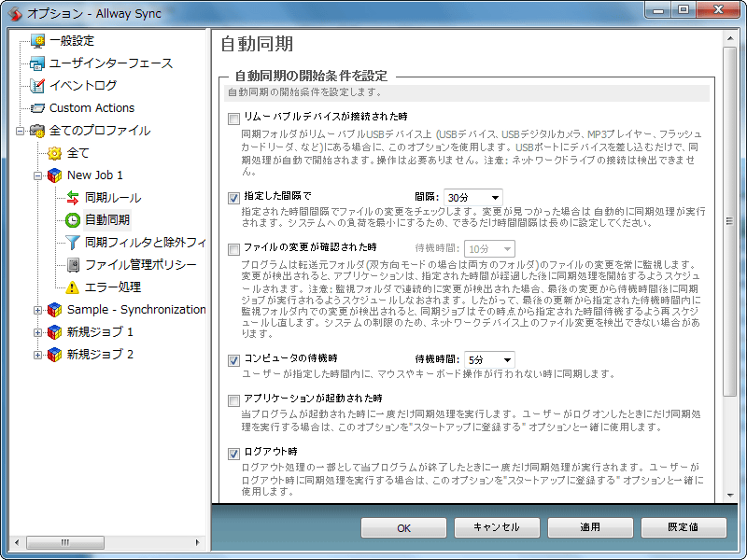Screen dimensions: 747x560
Task: Click the Custom Actions icon
Action: point(37,108)
